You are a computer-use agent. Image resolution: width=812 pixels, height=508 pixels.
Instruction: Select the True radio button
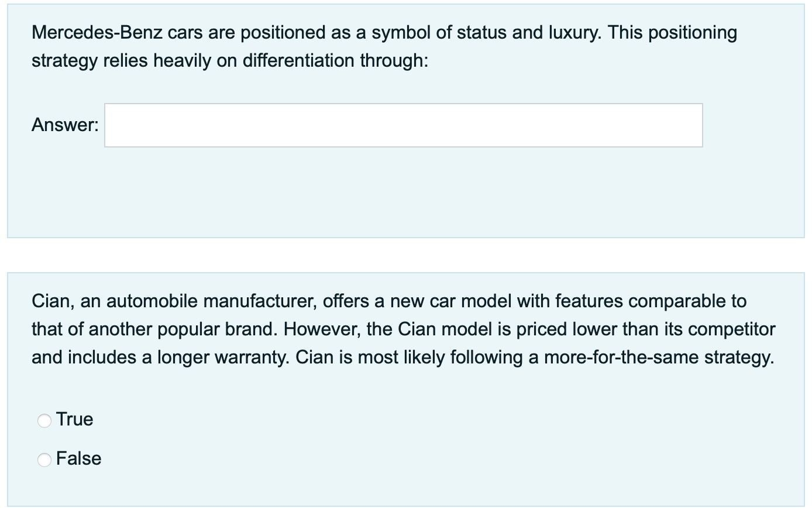click(44, 420)
